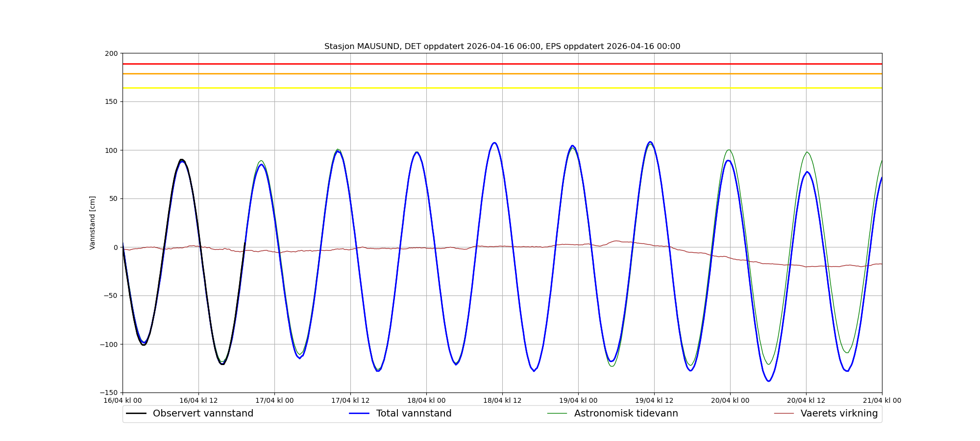Click the '21/04 kl 00' x-axis tick label
The width and height of the screenshot is (980, 441).
[x=882, y=400]
